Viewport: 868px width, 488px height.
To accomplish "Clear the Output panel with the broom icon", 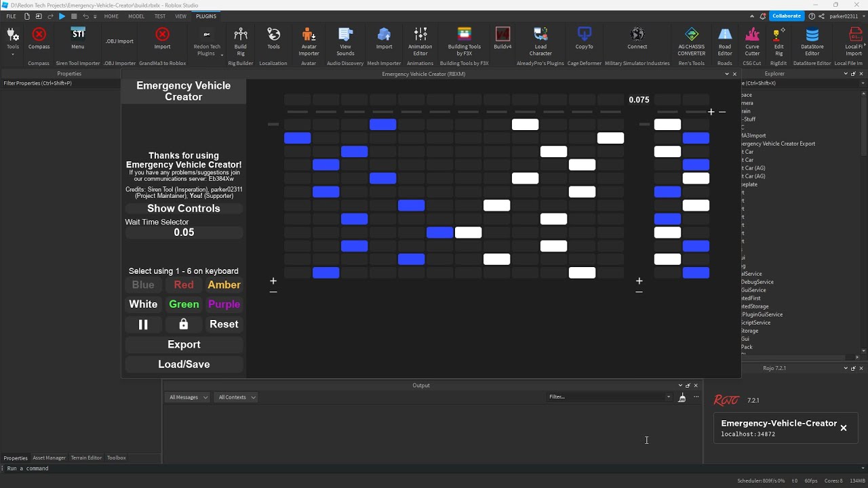I will coord(682,398).
